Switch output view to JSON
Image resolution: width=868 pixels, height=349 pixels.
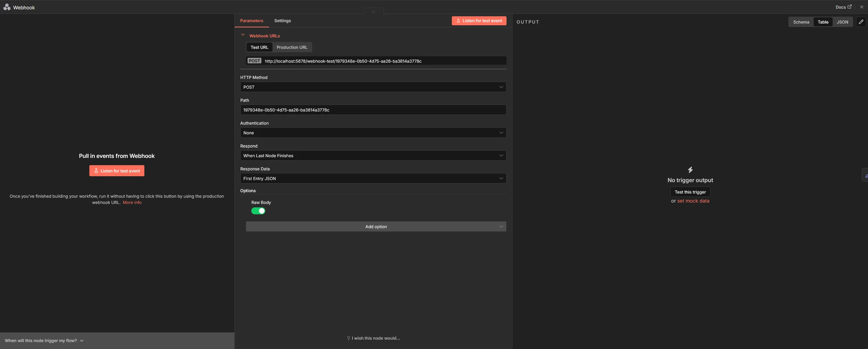[843, 22]
